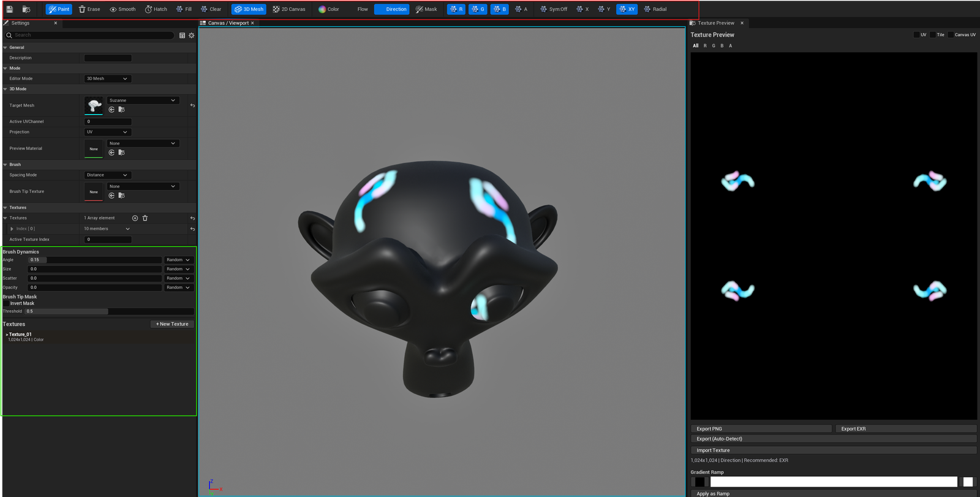Activate the Smooth tool

coord(123,9)
